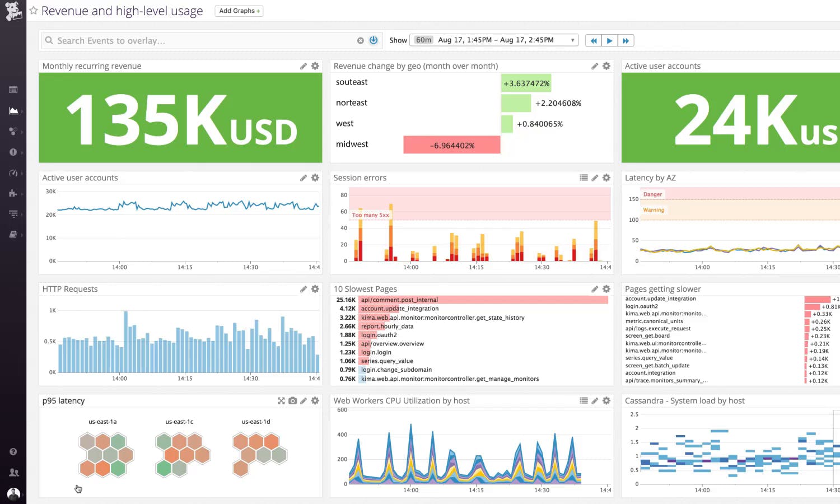This screenshot has height=504, width=840.
Task: Open the dashboards list from the top sidebar icon
Action: click(x=13, y=90)
